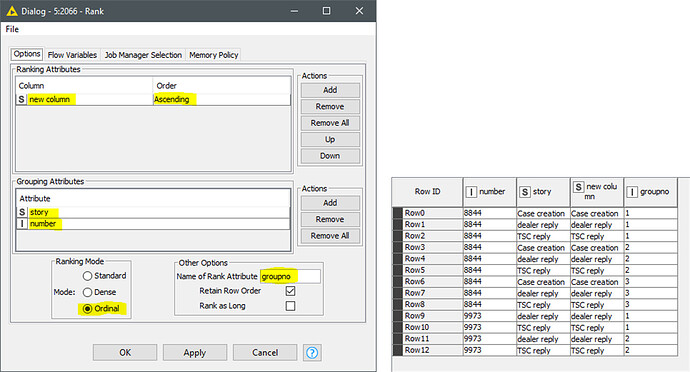690x372 pixels.
Task: Click string type icon in story column header
Action: click(525, 192)
